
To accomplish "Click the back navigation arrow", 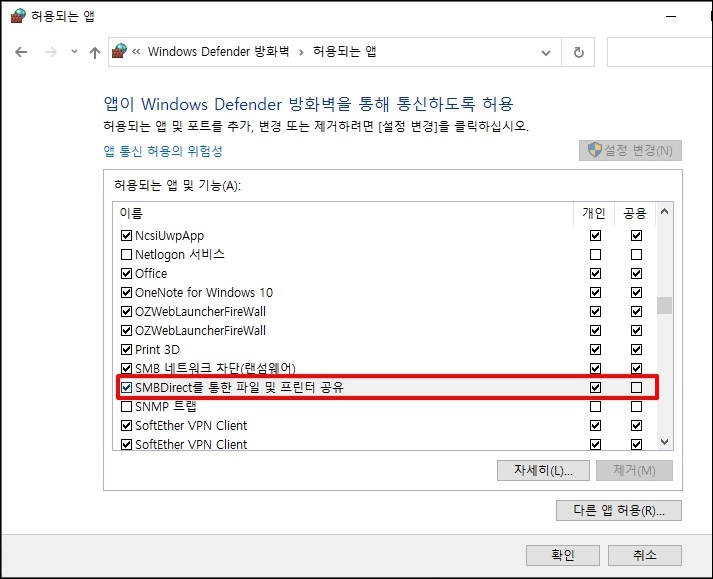I will point(21,52).
